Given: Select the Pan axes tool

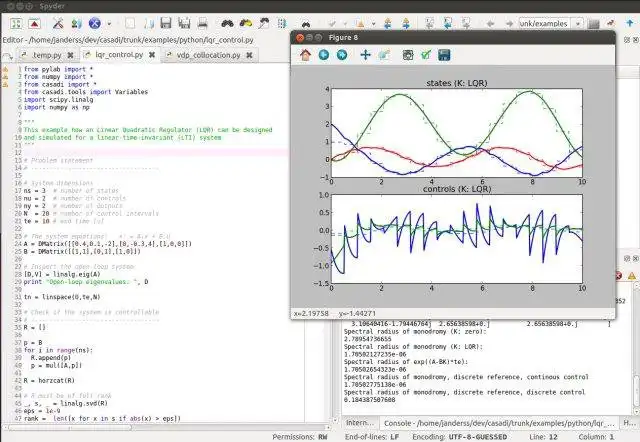Looking at the screenshot, I should coord(365,55).
